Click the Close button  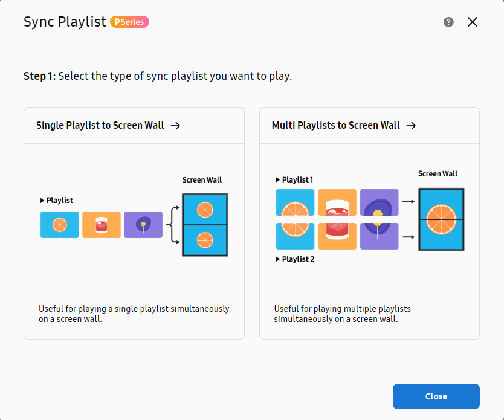pyautogui.click(x=436, y=396)
